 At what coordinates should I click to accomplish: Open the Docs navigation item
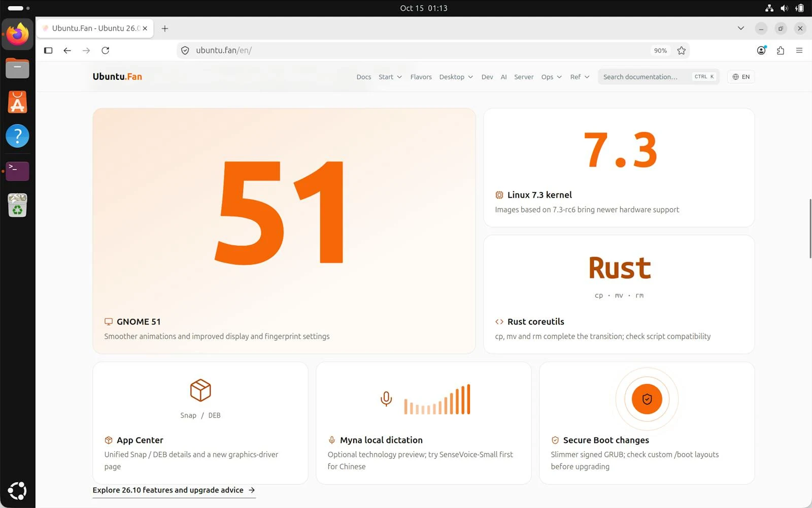364,77
